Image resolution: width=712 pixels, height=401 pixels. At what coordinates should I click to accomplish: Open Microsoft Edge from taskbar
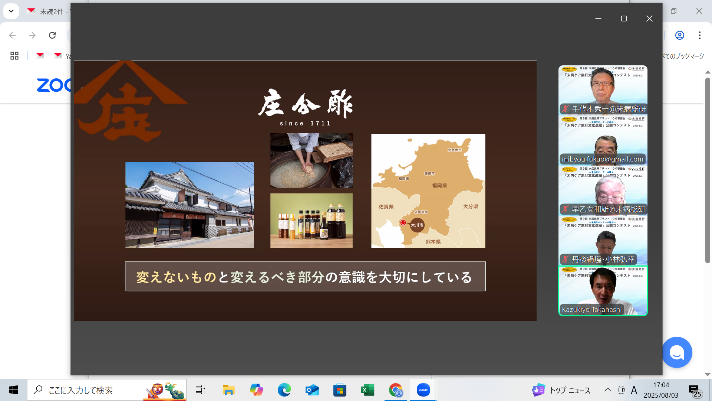pyautogui.click(x=284, y=390)
